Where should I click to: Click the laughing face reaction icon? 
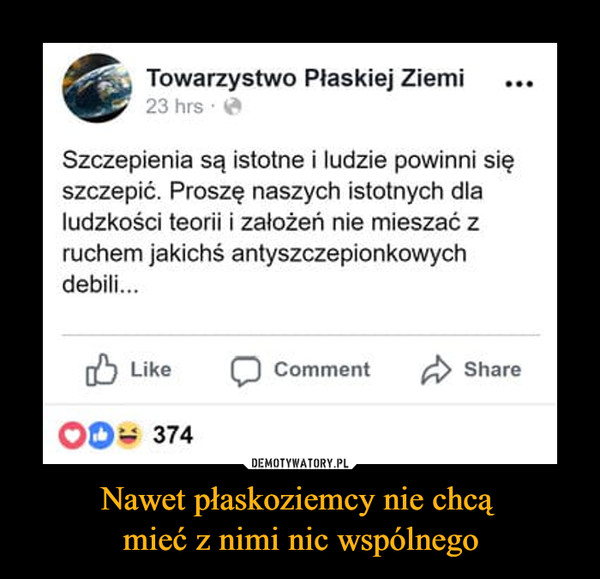129,435
